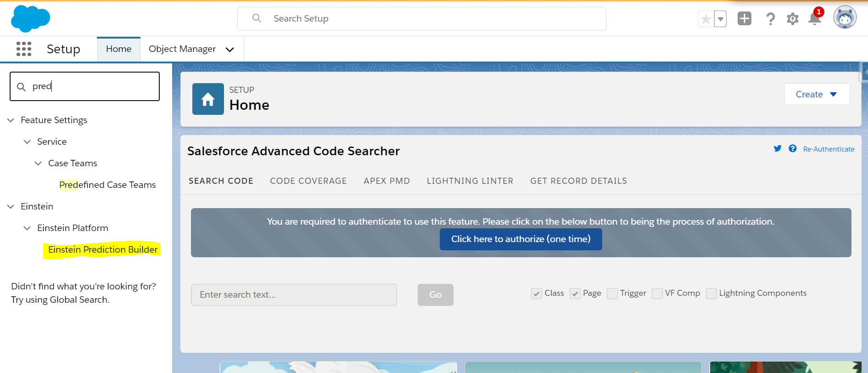This screenshot has height=373, width=868.
Task: Uncheck the Class checkbox
Action: (536, 294)
